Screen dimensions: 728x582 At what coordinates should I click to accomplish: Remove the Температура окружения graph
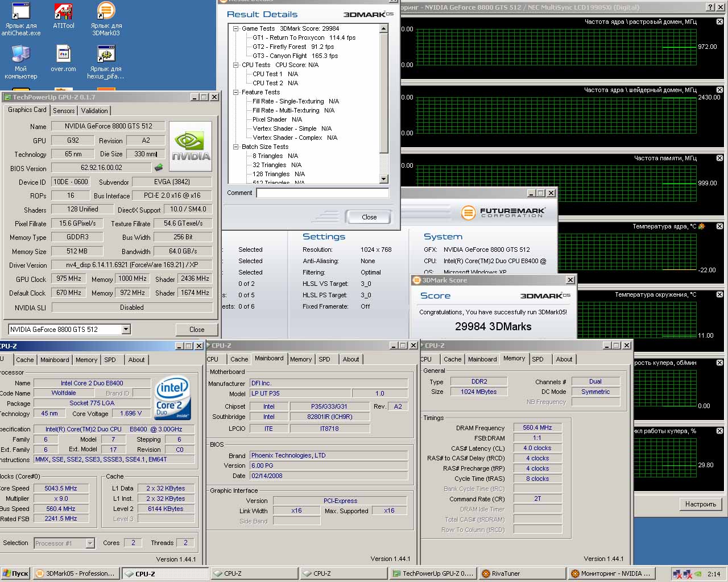tap(719, 294)
